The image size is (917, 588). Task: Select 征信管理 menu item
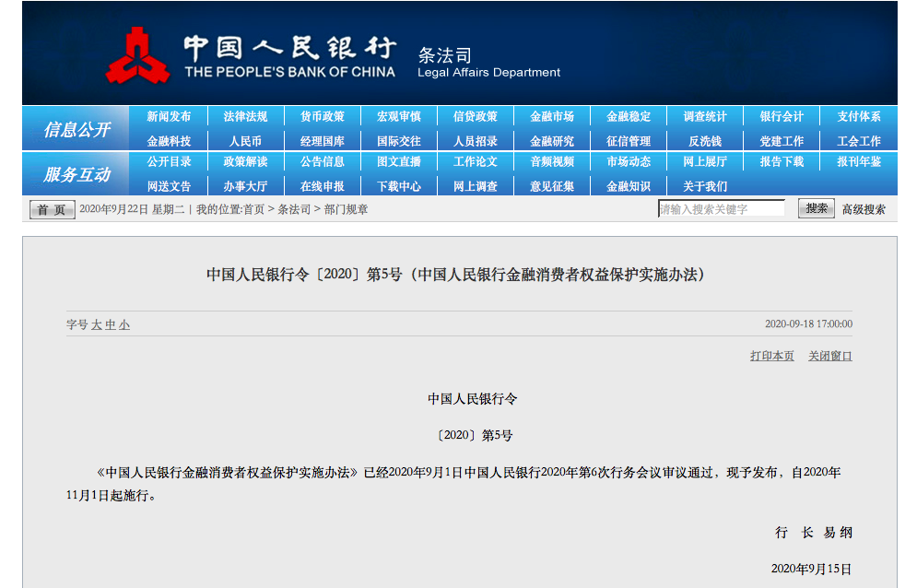point(629,141)
